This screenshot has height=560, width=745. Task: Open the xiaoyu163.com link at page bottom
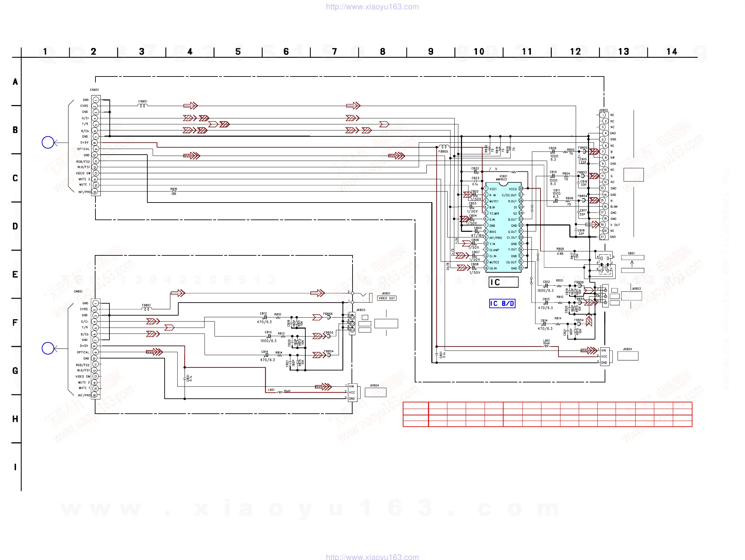[x=372, y=557]
